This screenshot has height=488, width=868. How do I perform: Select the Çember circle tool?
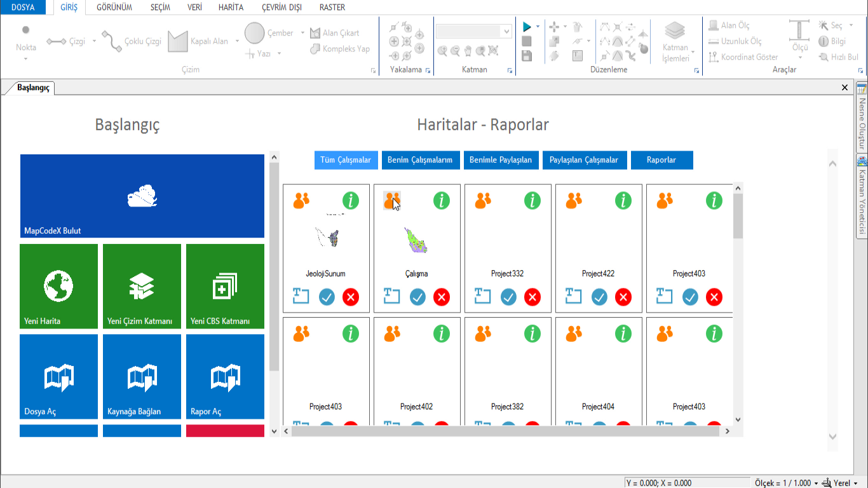click(x=269, y=33)
